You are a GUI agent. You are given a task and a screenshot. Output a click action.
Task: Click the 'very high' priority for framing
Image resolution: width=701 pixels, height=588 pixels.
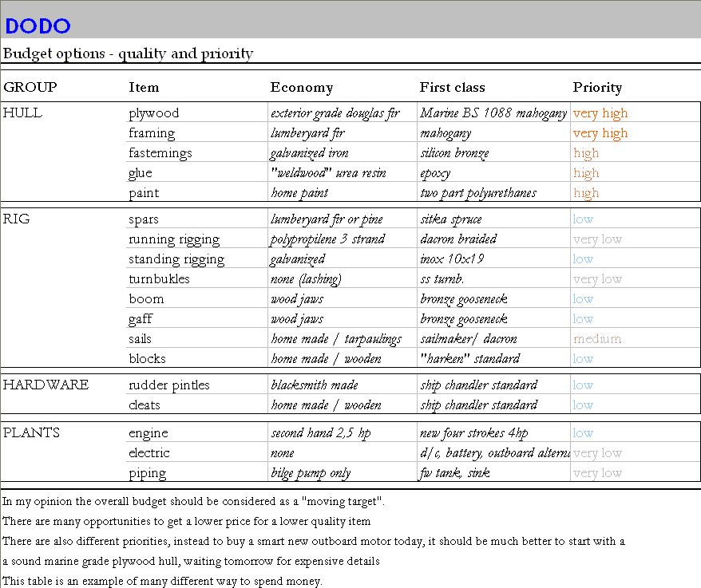[600, 133]
